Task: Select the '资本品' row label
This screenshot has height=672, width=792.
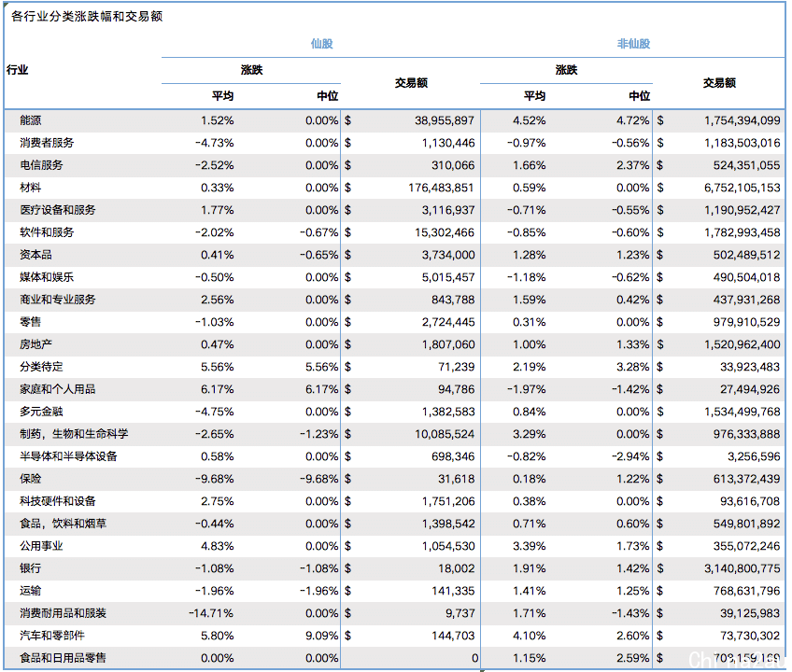Action: [35, 255]
